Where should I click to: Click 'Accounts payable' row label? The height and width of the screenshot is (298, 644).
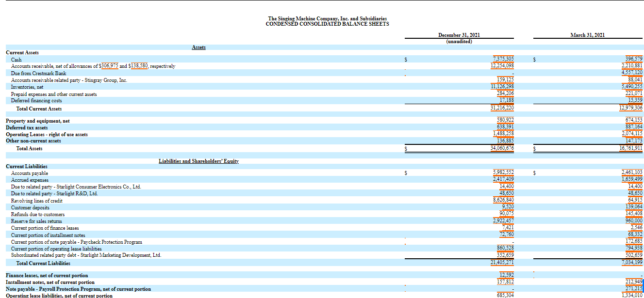[30, 173]
